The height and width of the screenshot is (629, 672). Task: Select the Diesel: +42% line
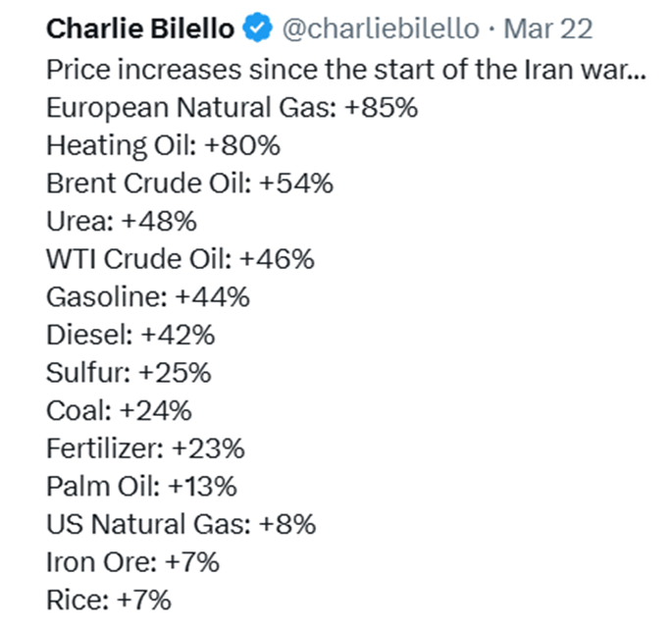(x=129, y=335)
